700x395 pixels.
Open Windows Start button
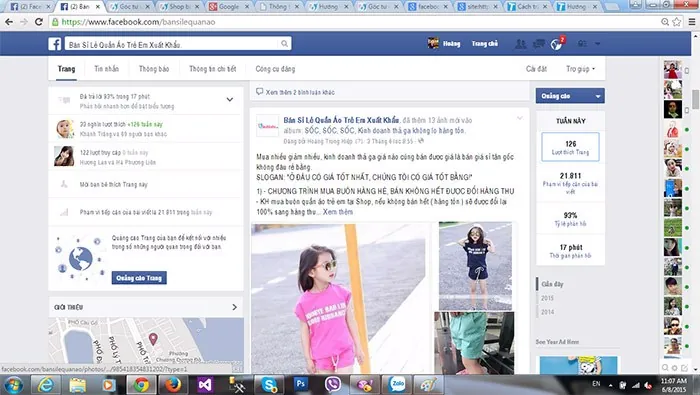[13, 385]
